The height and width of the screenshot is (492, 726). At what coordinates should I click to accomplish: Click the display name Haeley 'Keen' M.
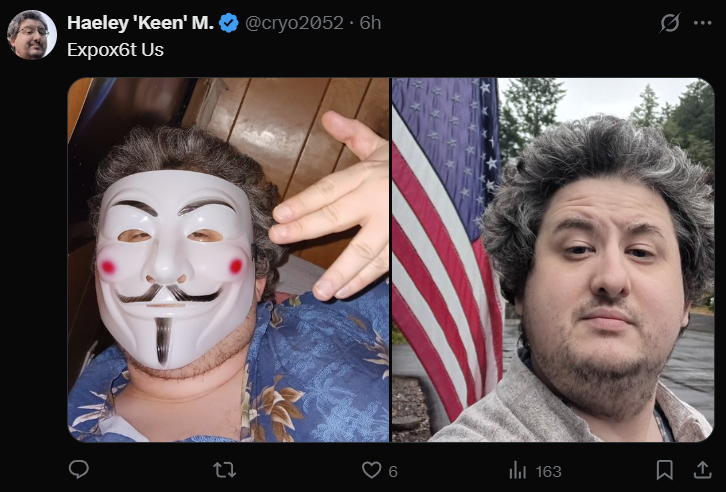click(x=140, y=23)
